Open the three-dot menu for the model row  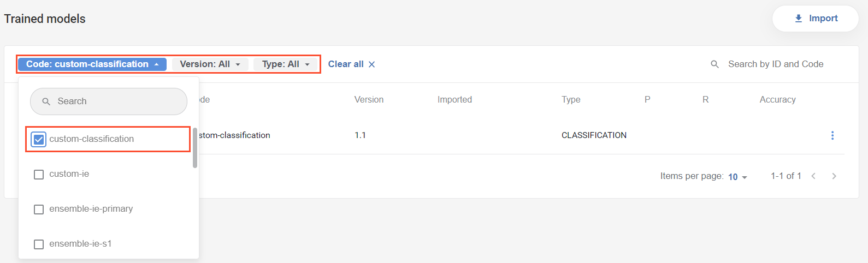[x=832, y=135]
